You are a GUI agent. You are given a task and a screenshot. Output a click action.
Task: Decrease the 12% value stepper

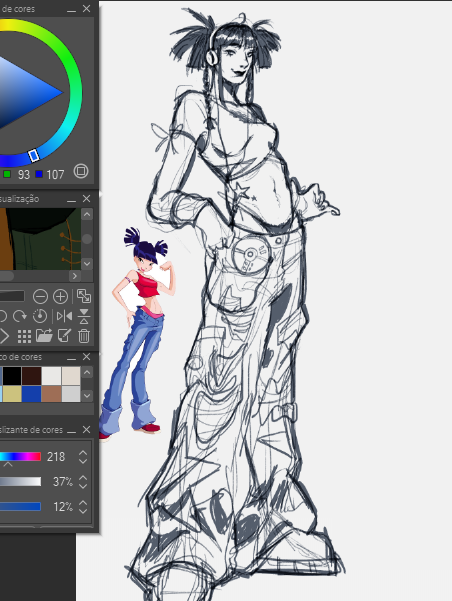point(83,511)
